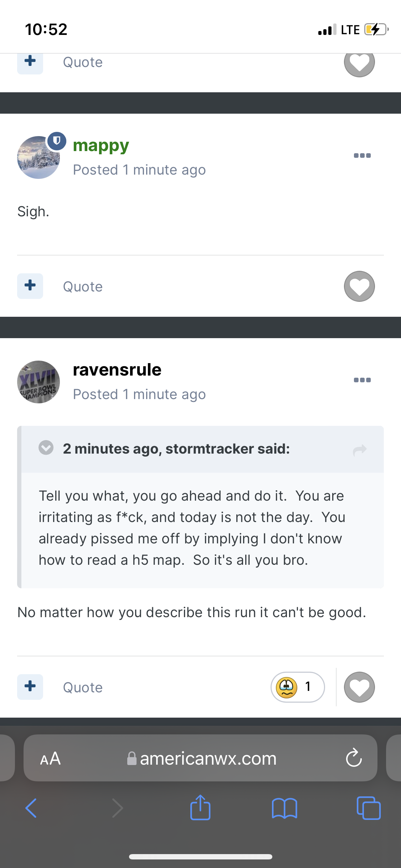This screenshot has height=868, width=401.
Task: Tap the heart reaction on mappy's post
Action: pos(359,286)
